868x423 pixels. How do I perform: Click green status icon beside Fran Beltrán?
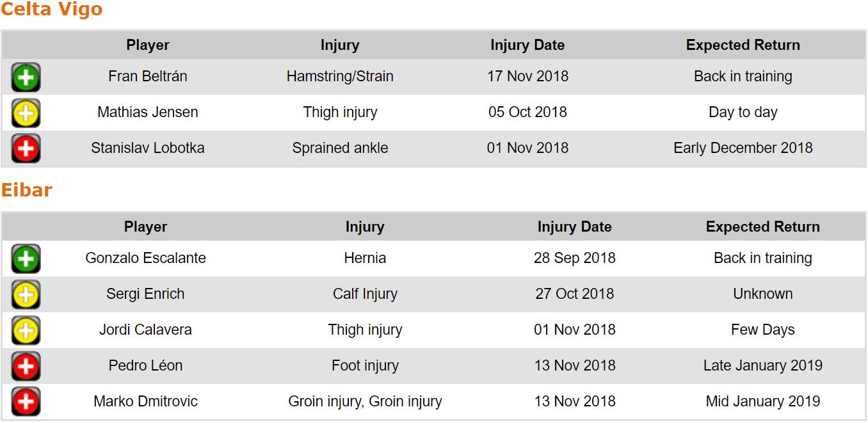pos(26,77)
